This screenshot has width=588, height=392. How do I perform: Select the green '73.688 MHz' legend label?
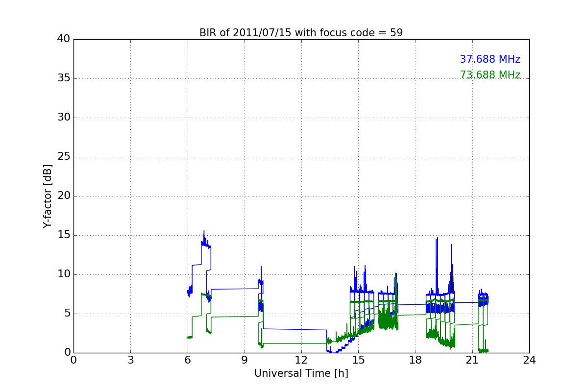(490, 75)
